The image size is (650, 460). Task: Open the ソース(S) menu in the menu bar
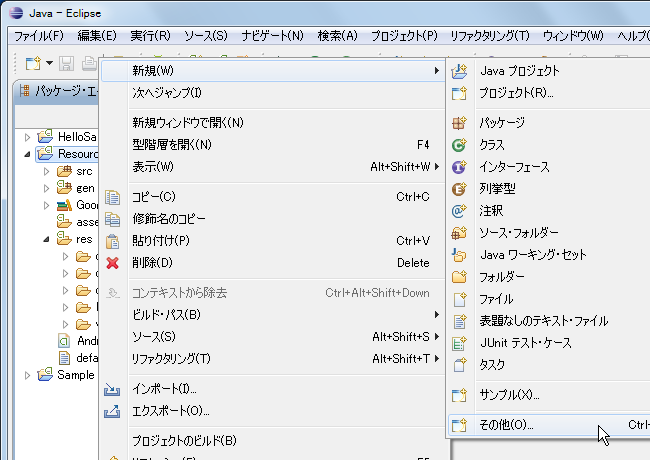click(x=206, y=36)
